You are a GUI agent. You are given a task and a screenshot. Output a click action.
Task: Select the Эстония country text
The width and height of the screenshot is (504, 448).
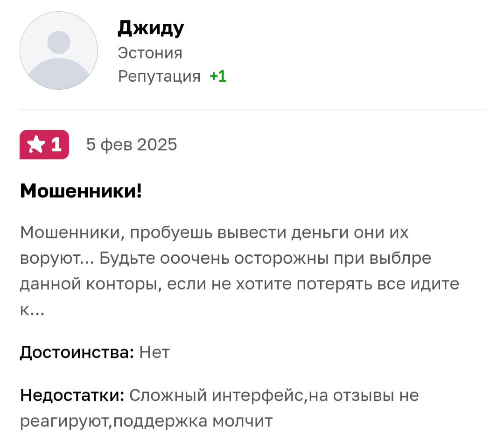pyautogui.click(x=150, y=53)
